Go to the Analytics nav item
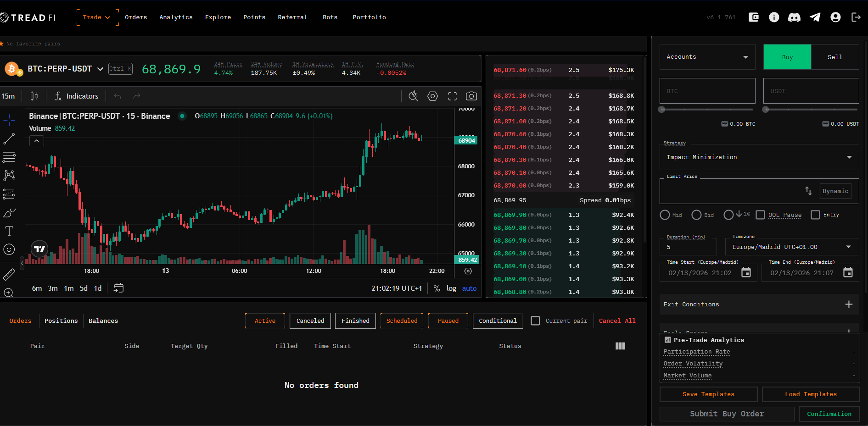868x426 pixels. 176,17
